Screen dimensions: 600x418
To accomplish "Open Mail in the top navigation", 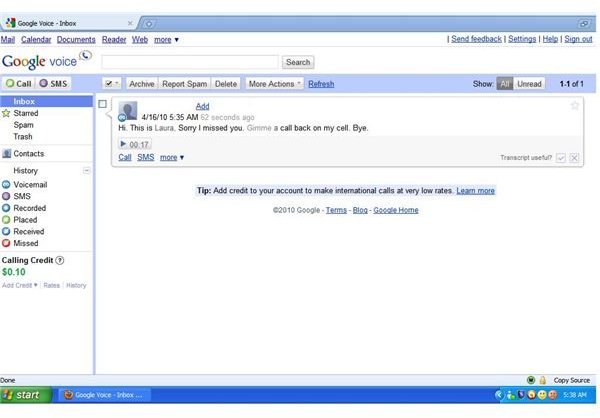I will 8,39.
